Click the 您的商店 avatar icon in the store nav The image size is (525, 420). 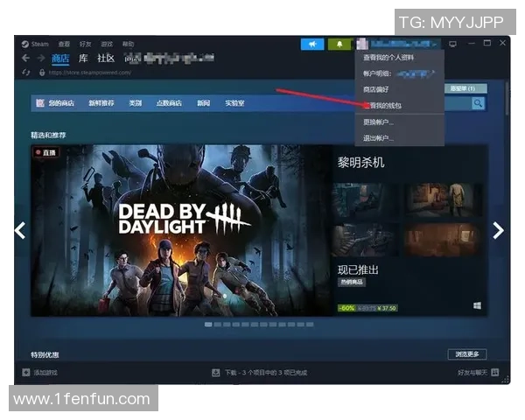tap(40, 103)
